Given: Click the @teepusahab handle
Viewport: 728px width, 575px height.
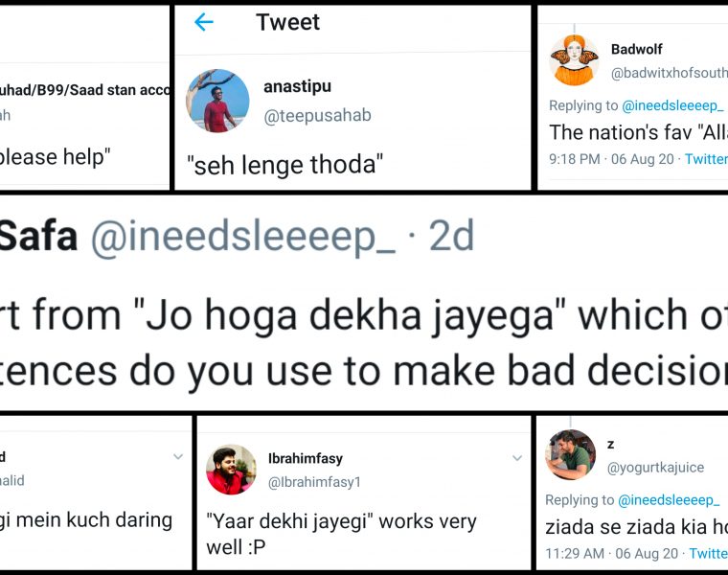Looking at the screenshot, I should coord(317,116).
